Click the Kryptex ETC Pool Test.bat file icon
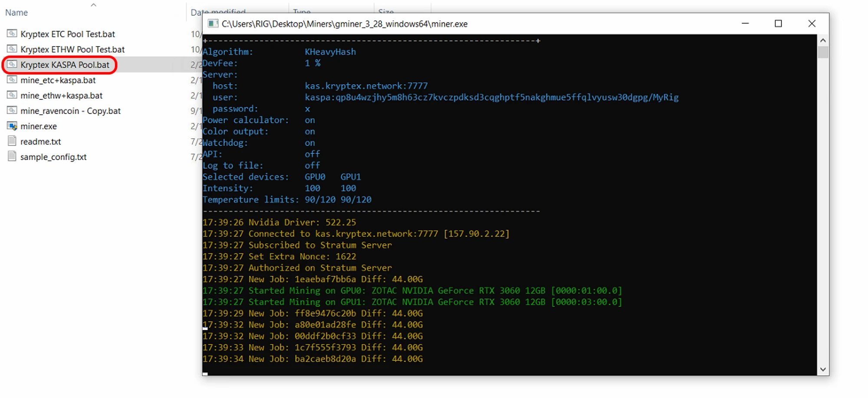Image resolution: width=868 pixels, height=398 pixels. (x=12, y=33)
